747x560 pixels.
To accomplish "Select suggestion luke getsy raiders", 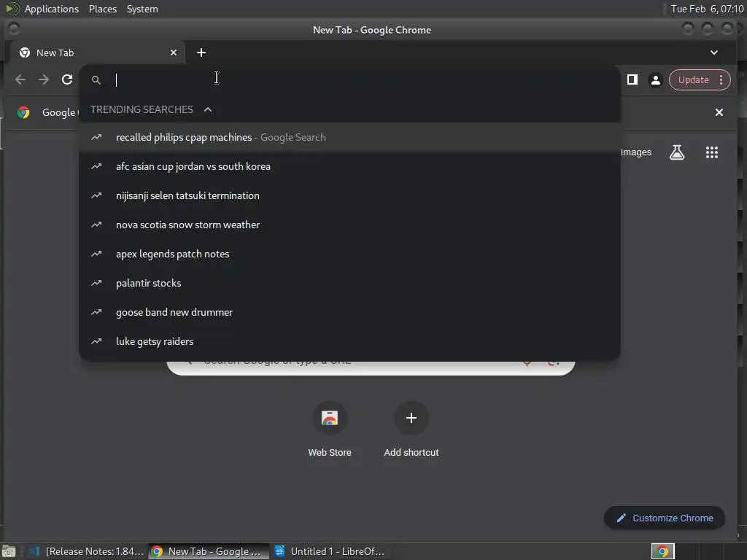I will tap(349, 341).
